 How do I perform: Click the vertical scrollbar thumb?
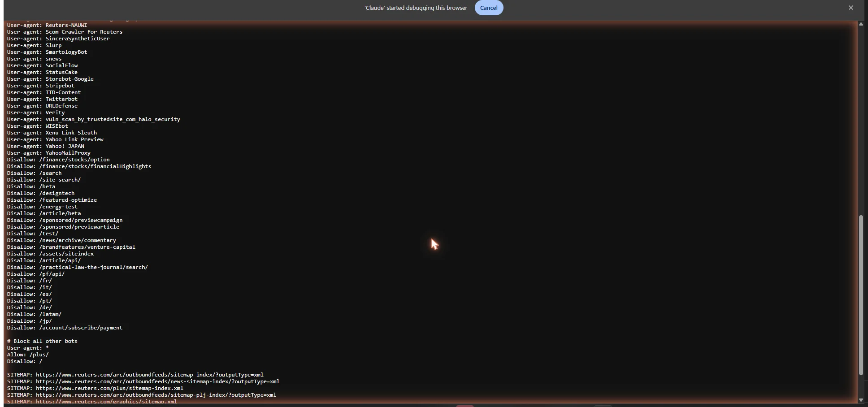[x=861, y=295]
